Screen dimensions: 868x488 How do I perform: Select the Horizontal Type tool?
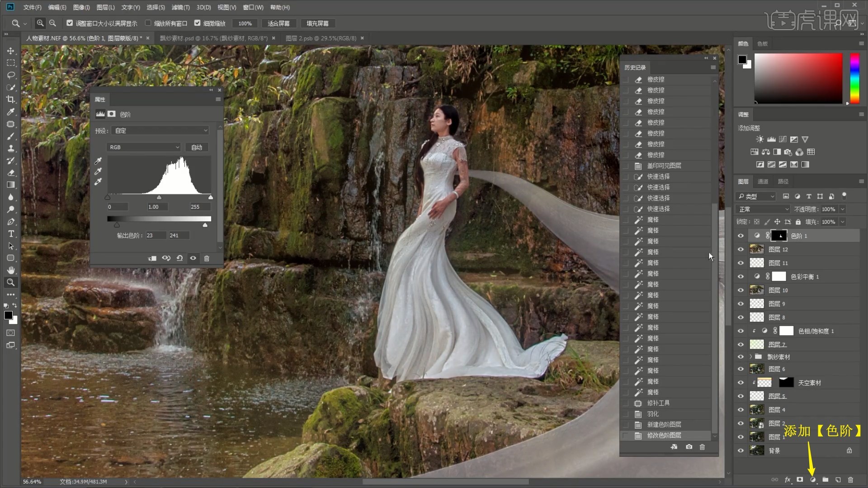[x=11, y=234]
